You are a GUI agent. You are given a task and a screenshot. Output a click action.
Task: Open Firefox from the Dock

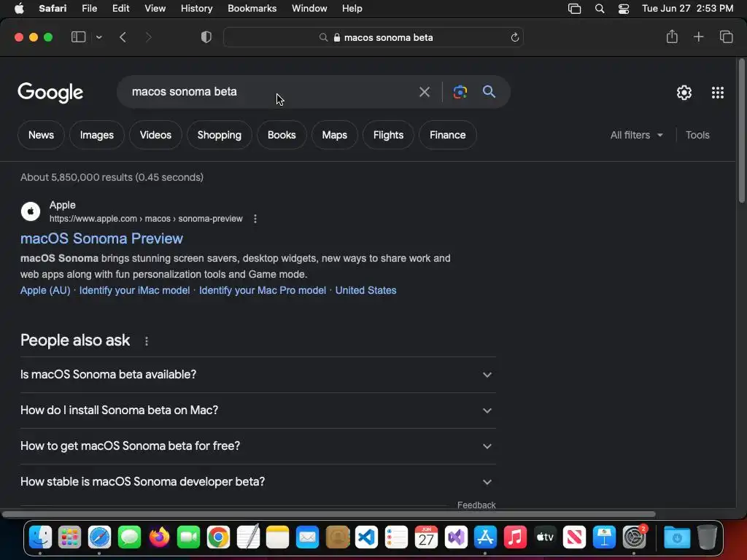tap(159, 537)
